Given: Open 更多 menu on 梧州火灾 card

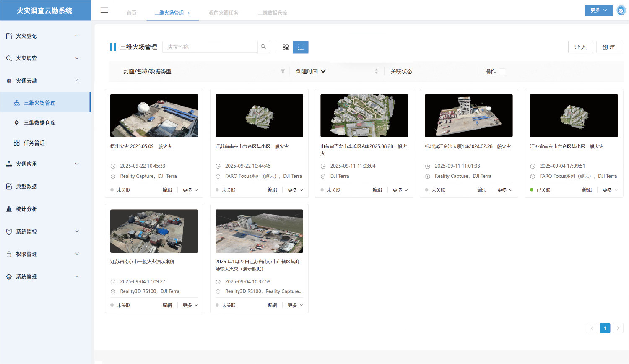Looking at the screenshot, I should [x=190, y=190].
